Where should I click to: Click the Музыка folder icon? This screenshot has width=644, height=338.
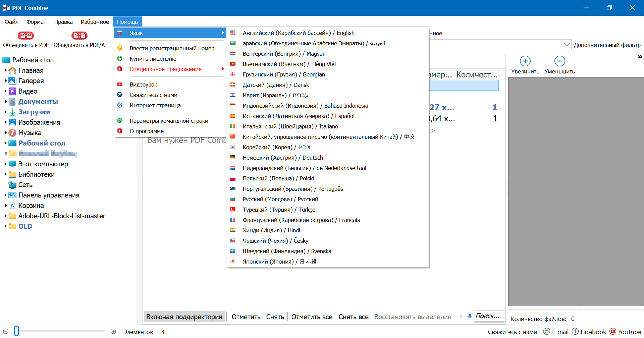[x=12, y=133]
